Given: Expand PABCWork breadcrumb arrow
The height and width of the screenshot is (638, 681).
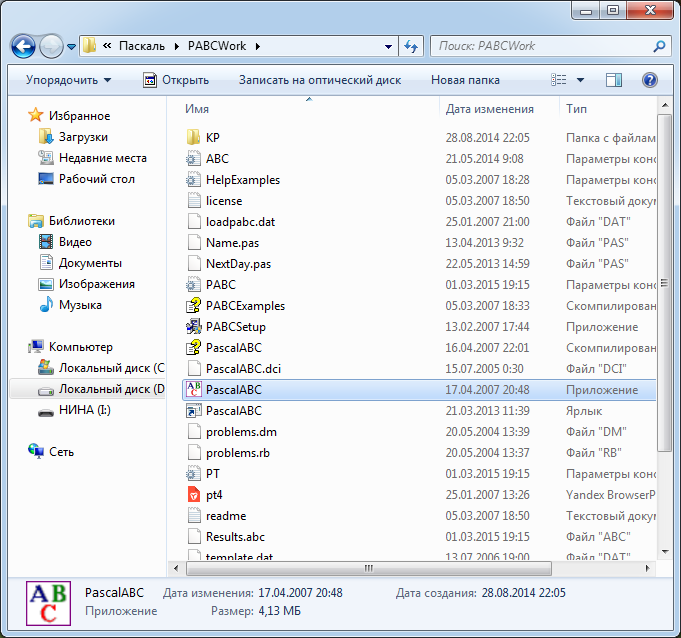Looking at the screenshot, I should click(x=258, y=46).
